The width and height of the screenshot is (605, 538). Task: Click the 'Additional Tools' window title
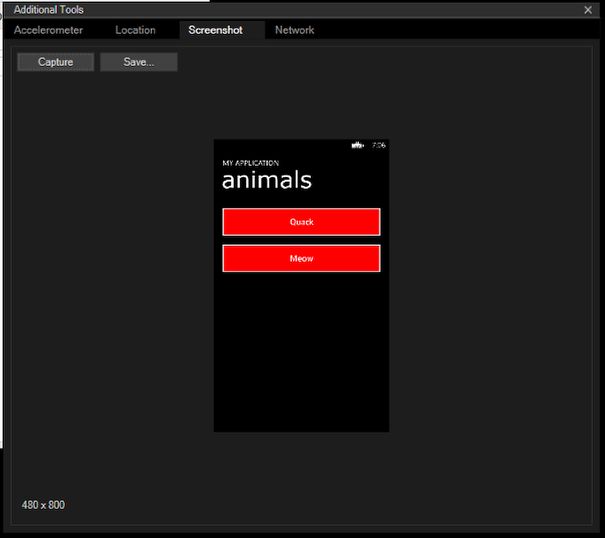[x=49, y=10]
